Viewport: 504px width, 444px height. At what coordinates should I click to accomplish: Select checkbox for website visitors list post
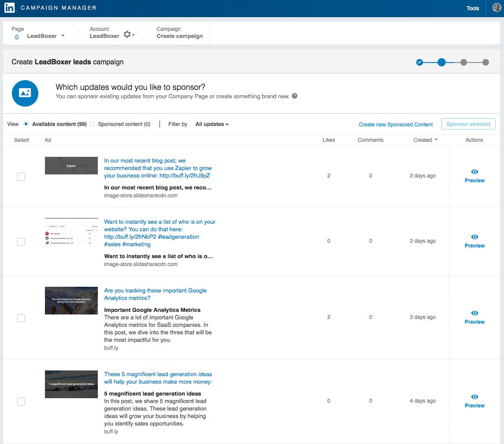coord(21,241)
